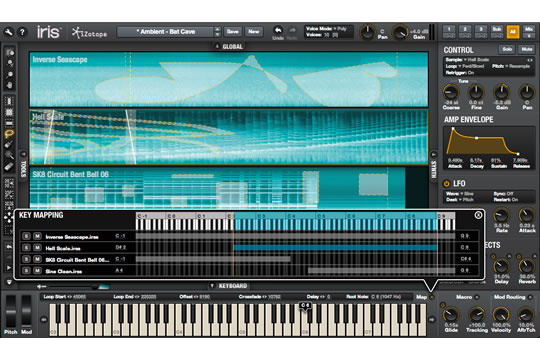Open the Sample dropdown in Control
540x360 pixels.
tap(467, 60)
